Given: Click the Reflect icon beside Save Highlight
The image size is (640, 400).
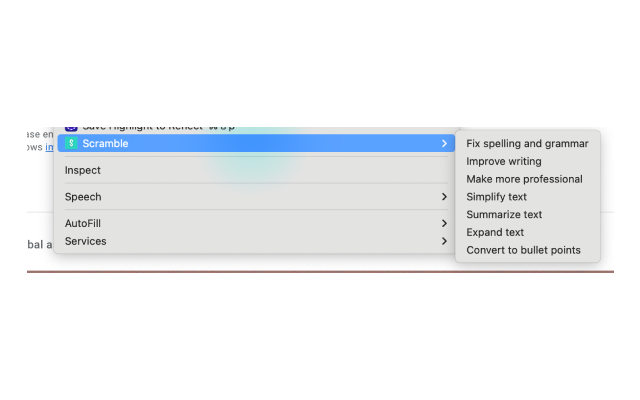Looking at the screenshot, I should pos(71,129).
